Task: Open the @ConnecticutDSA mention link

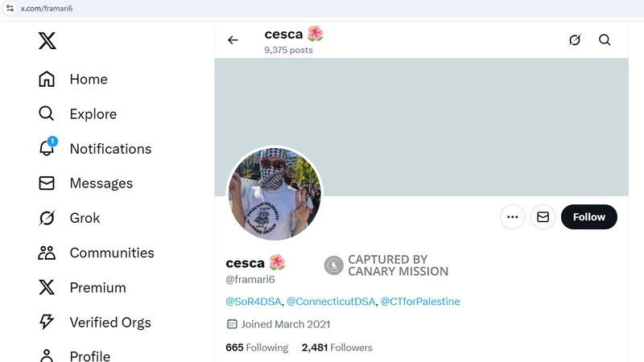Action: click(330, 302)
